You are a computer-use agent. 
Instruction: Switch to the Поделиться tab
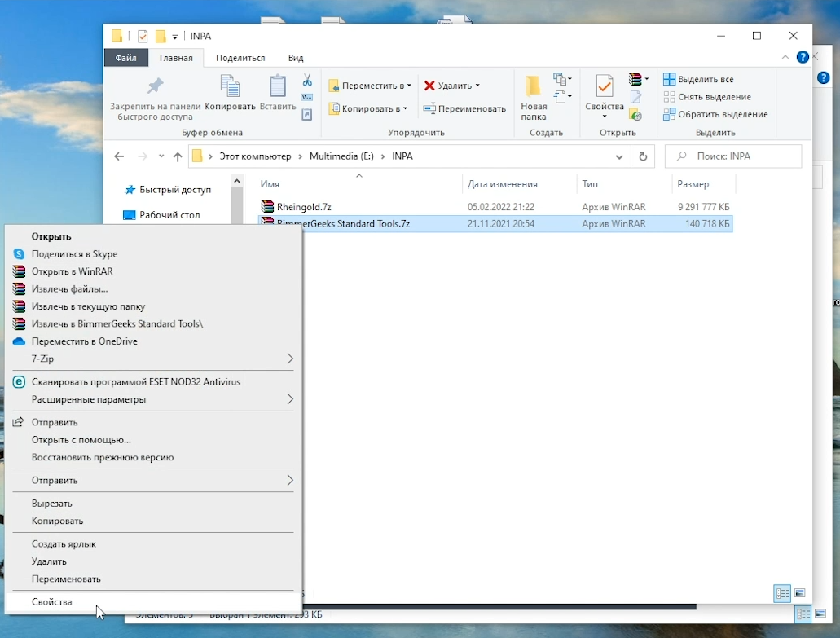coord(240,58)
